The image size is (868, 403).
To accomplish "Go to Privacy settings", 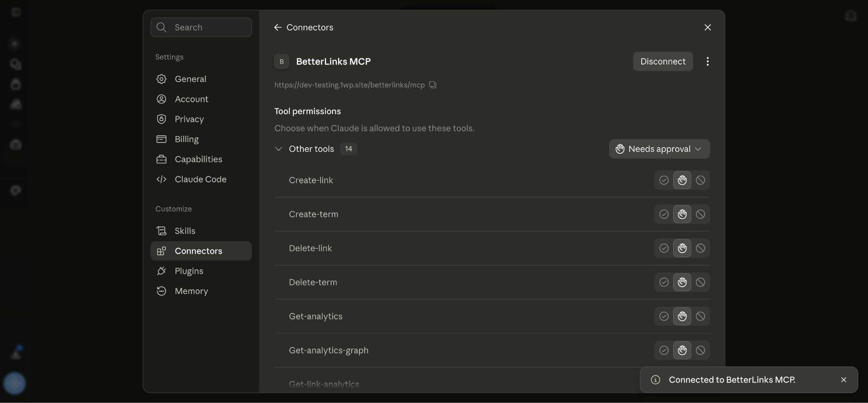I will click(x=201, y=119).
